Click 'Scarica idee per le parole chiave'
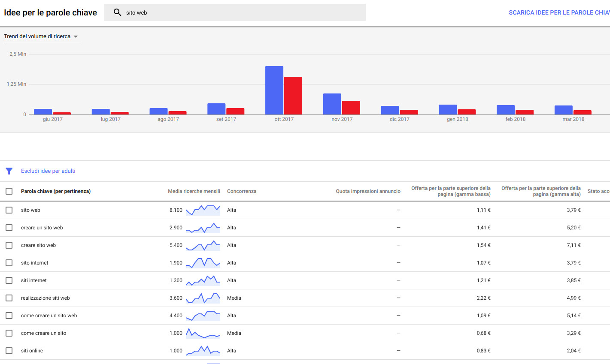 point(559,13)
